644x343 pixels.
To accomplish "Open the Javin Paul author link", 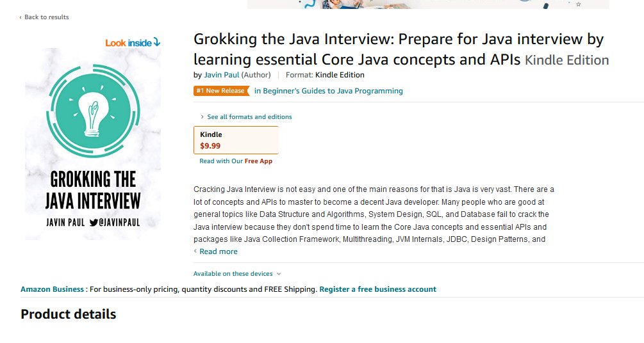I will click(221, 75).
